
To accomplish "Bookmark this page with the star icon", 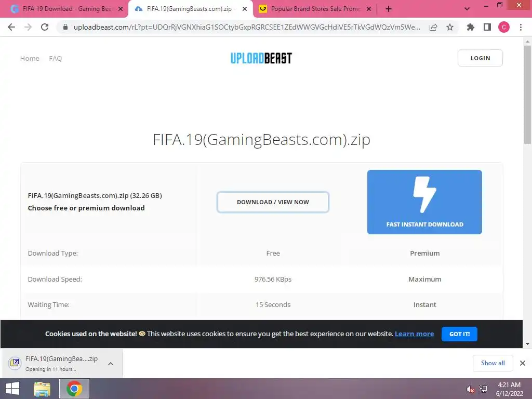I will (450, 27).
